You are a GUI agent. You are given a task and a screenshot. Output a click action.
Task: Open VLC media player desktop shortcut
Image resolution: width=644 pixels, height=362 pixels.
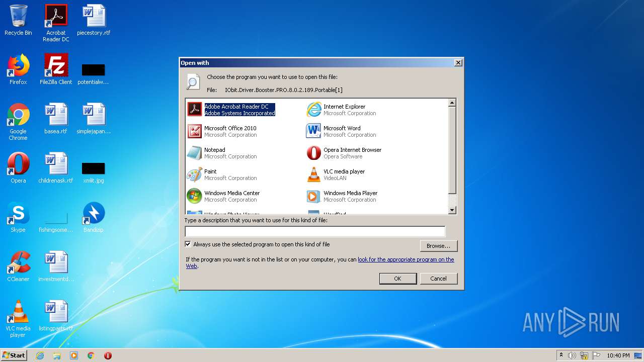[18, 319]
